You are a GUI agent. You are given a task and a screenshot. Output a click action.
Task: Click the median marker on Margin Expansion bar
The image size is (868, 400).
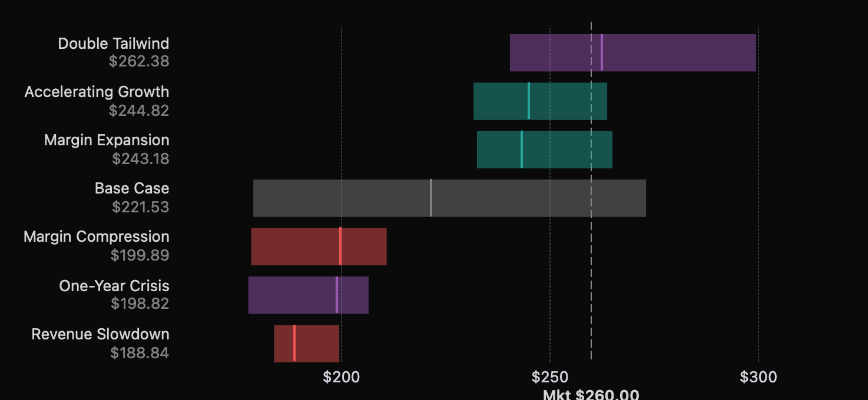click(x=522, y=149)
